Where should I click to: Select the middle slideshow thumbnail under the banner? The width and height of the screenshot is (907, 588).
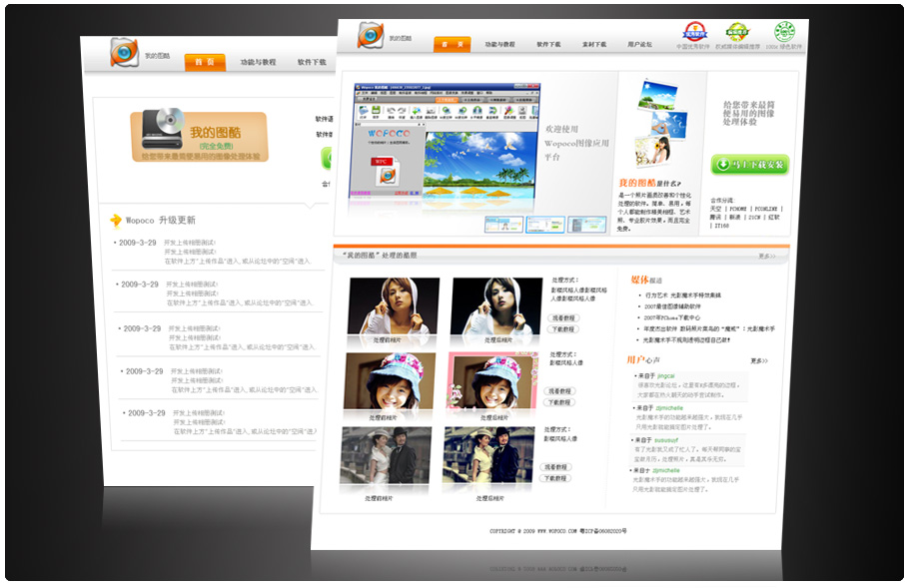coord(544,225)
